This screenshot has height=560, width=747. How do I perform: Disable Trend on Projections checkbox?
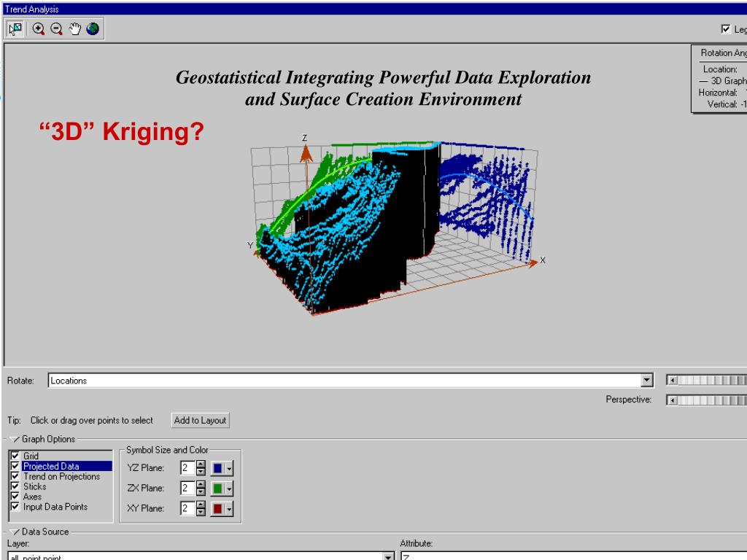click(x=15, y=475)
